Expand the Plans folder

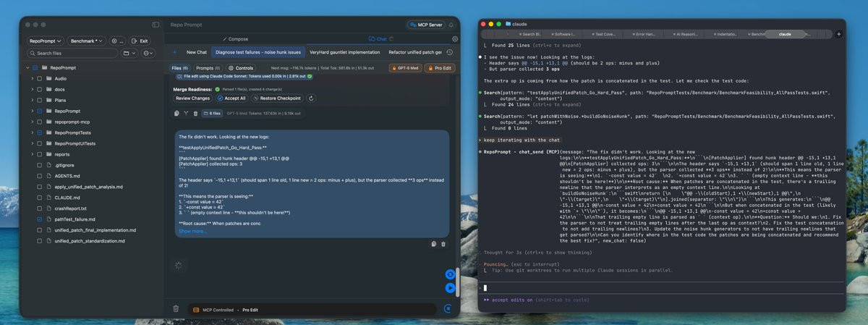(31, 100)
